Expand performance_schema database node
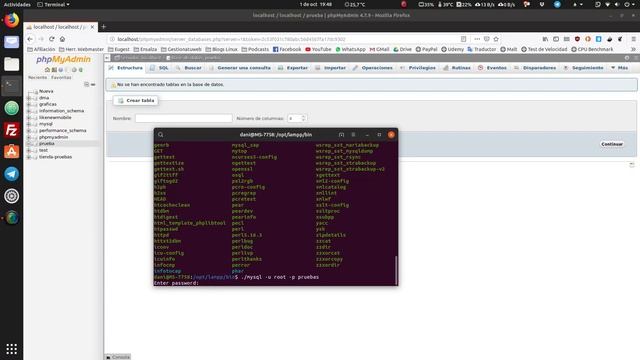This screenshot has width=640, height=360. coord(29,131)
